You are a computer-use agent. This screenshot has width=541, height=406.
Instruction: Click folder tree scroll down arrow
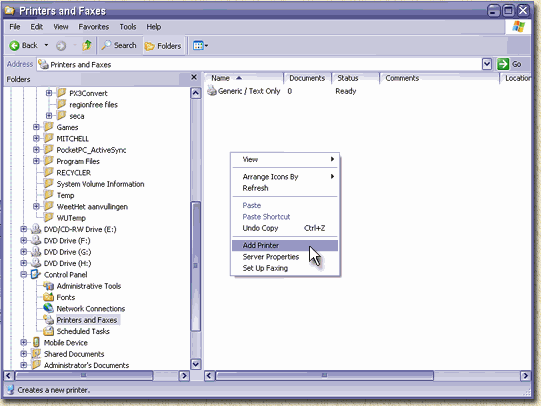(x=196, y=364)
